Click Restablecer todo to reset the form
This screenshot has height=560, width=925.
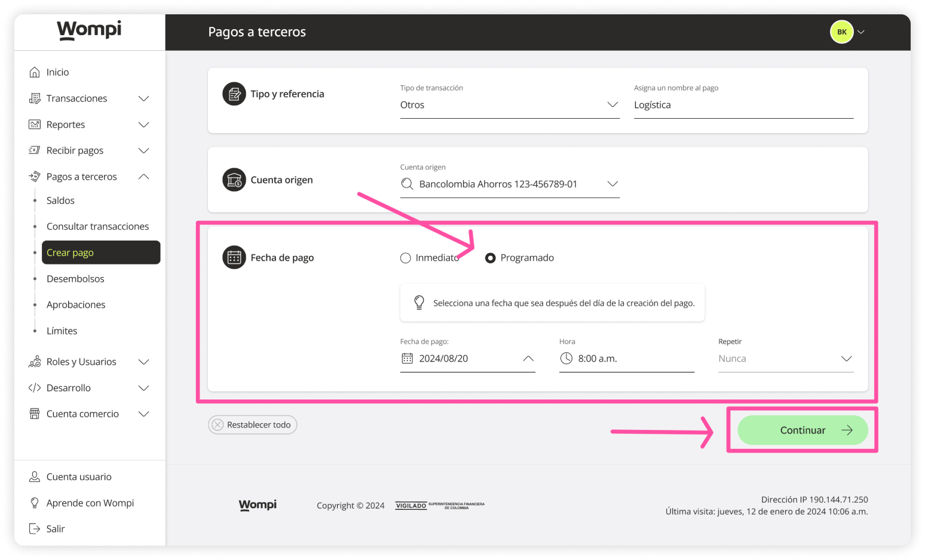pyautogui.click(x=252, y=424)
